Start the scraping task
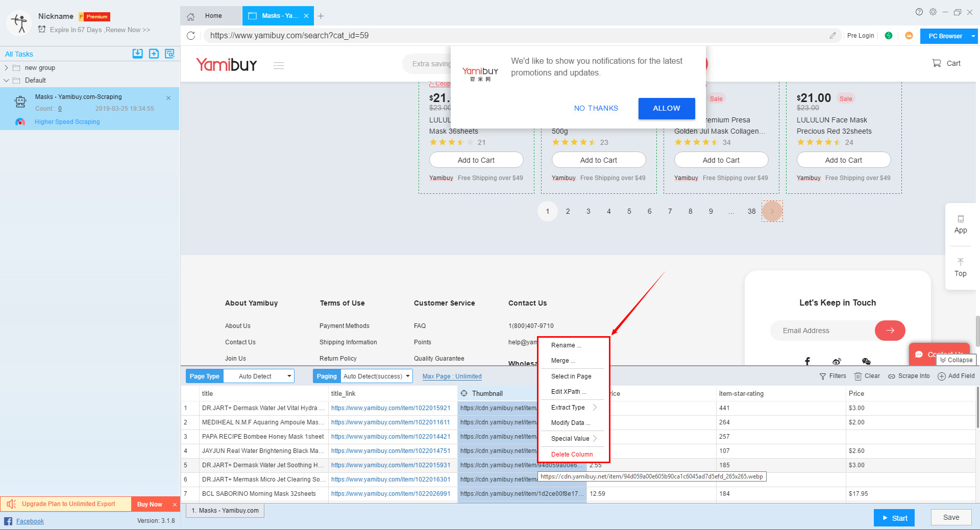 point(894,518)
